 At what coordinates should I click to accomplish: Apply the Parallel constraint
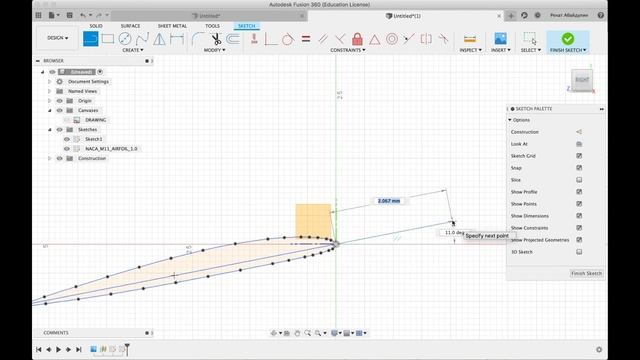coord(323,39)
